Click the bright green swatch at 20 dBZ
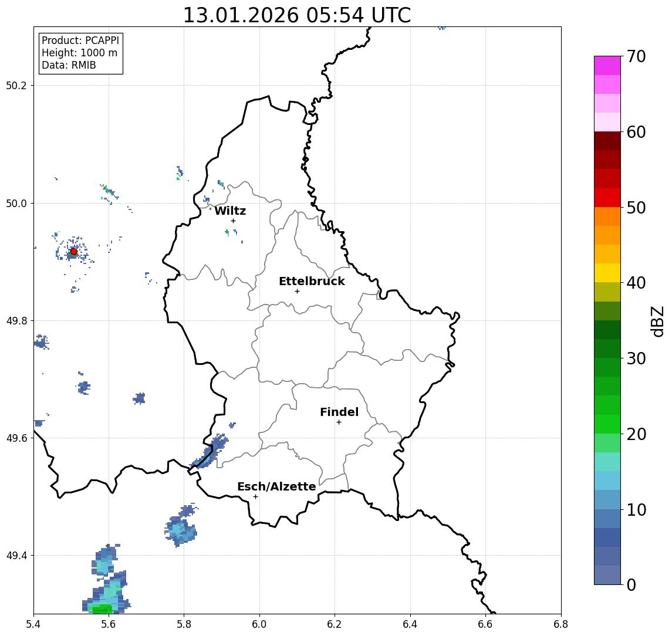This screenshot has height=636, width=672. coord(607,424)
